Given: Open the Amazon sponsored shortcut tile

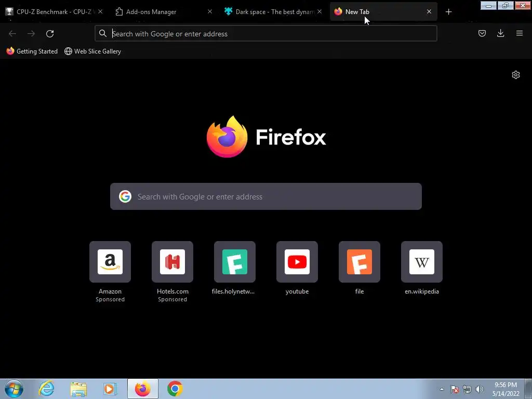Looking at the screenshot, I should click(110, 262).
